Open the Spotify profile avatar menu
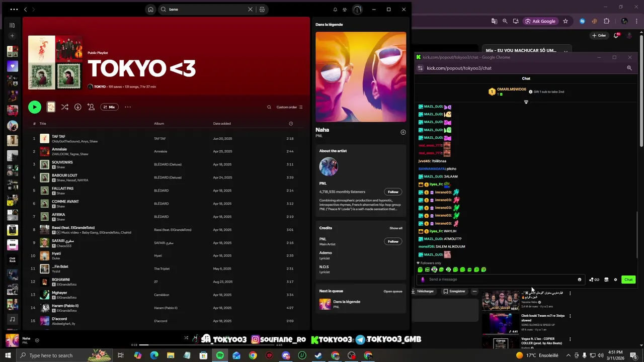Screen dimensions: 644x362 click(x=357, y=9)
